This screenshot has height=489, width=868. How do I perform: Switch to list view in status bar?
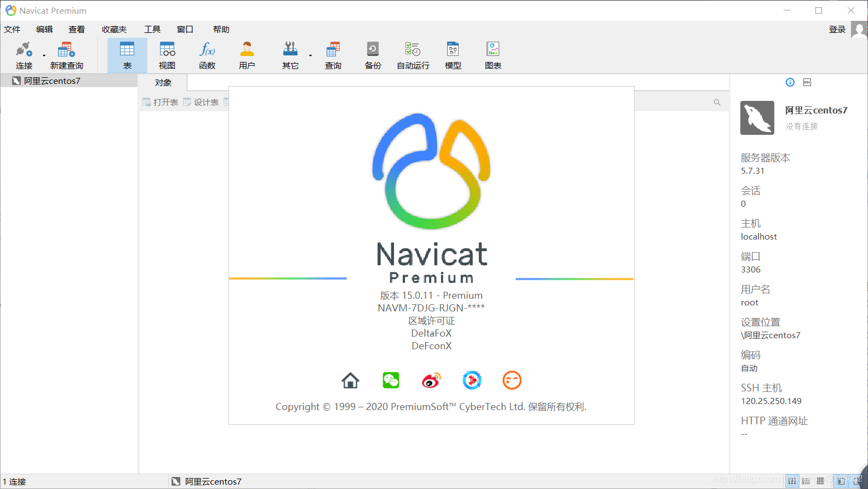tap(792, 481)
